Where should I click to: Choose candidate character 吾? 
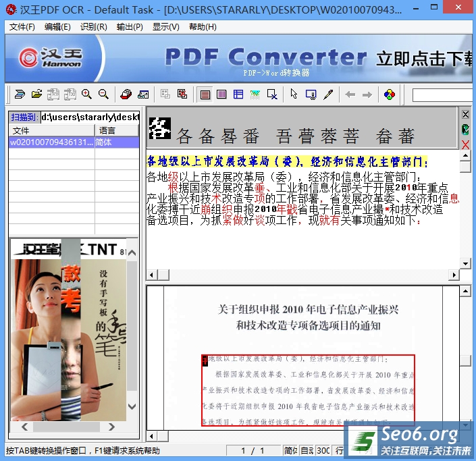(x=284, y=136)
